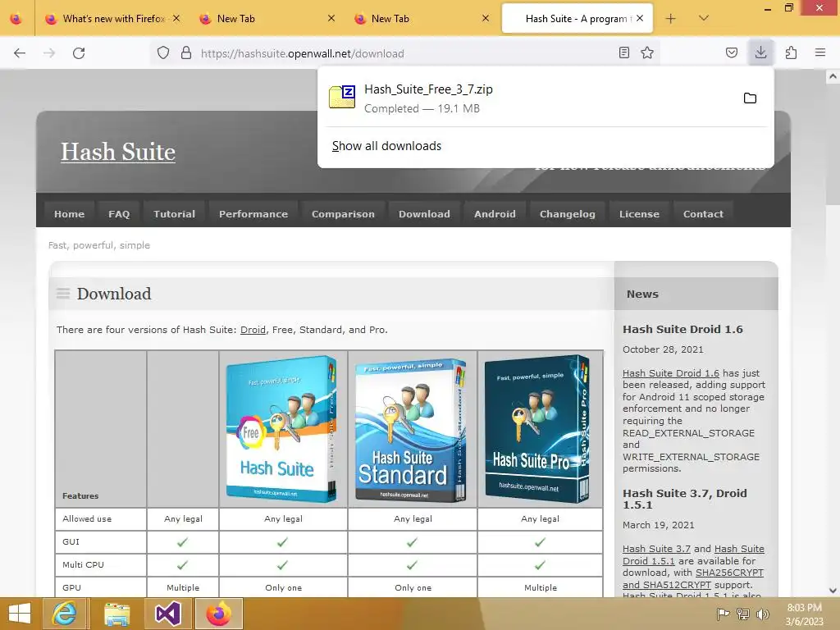Click Firefox icon in taskbar
This screenshot has height=630, width=840.
219,614
